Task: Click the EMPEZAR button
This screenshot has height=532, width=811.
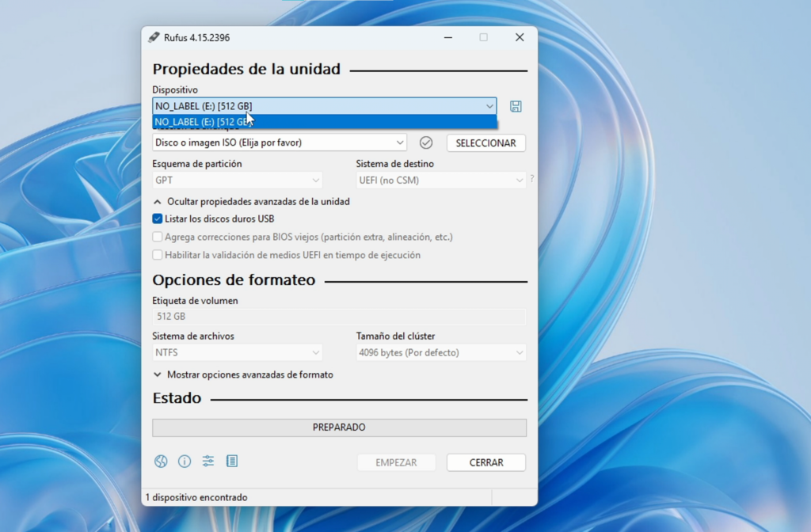Action: [x=396, y=462]
